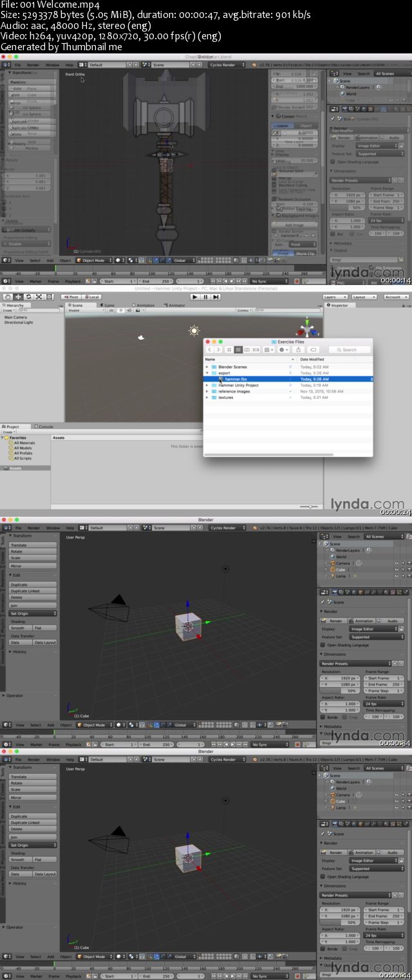Toggle scene lighting sun icon in Unity Scene view
Image resolution: width=412 pixels, height=980 pixels.
coord(121,310)
